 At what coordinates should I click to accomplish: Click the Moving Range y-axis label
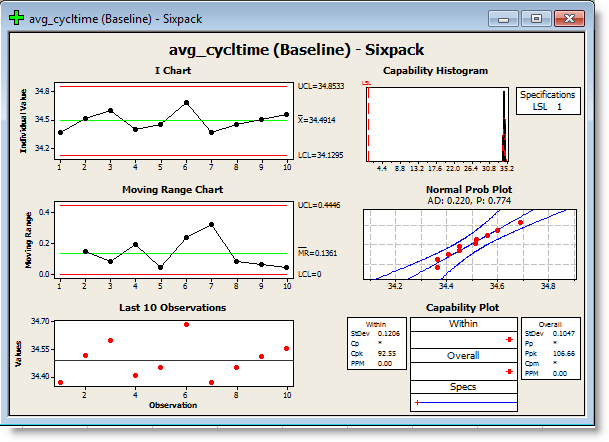pyautogui.click(x=28, y=240)
